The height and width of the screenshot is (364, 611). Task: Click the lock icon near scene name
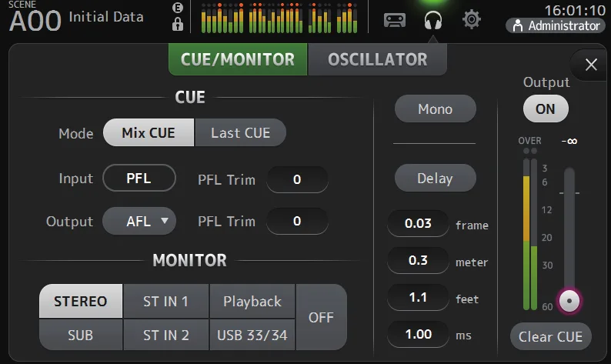click(x=178, y=25)
